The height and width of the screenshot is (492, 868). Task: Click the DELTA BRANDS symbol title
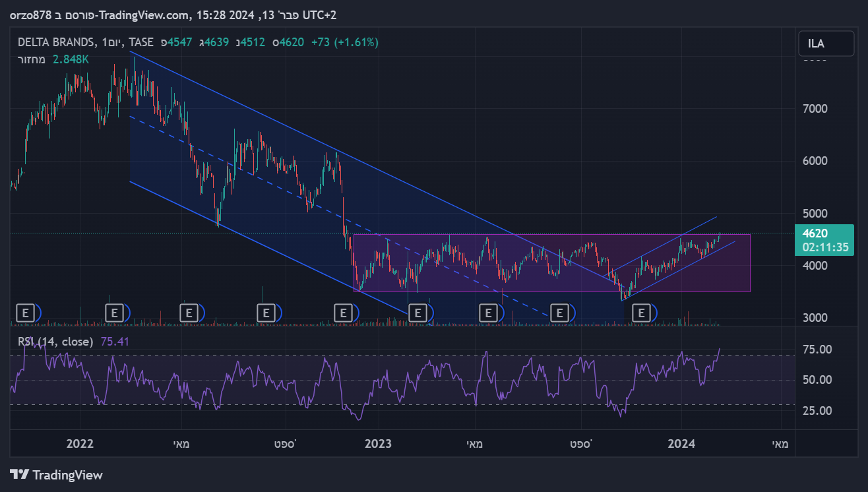click(55, 42)
